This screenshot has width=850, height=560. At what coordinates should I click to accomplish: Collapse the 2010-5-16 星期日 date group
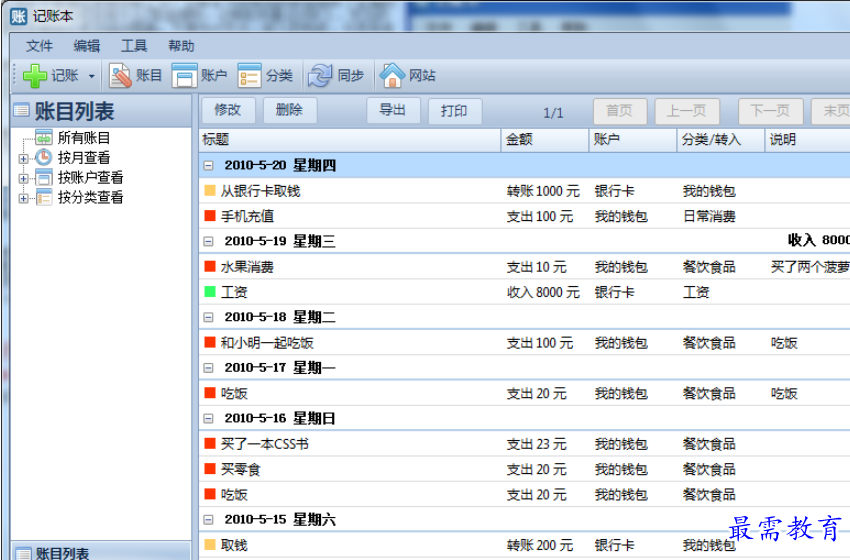tap(209, 419)
